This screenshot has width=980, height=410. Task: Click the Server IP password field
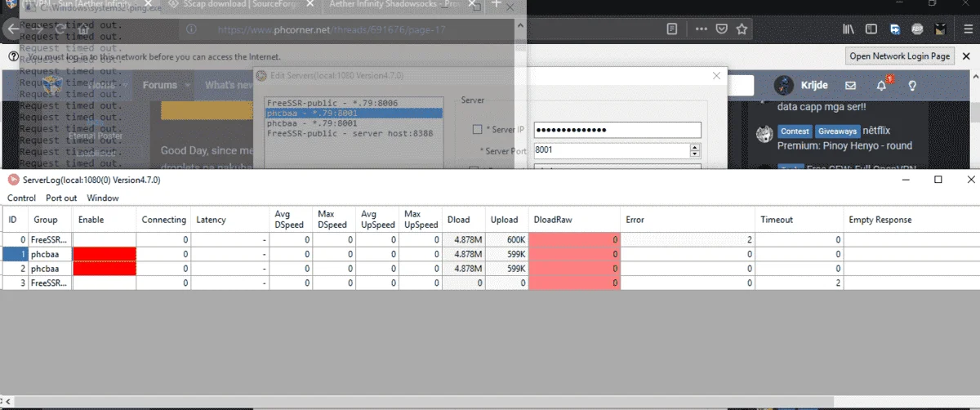617,130
